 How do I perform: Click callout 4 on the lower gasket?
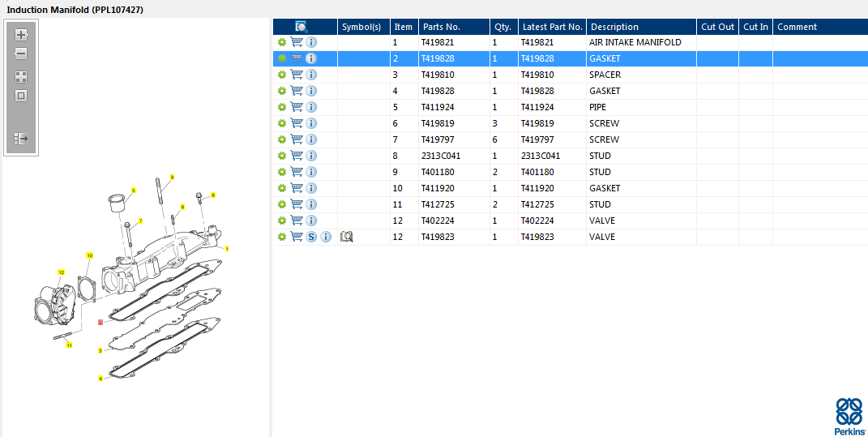(100, 379)
